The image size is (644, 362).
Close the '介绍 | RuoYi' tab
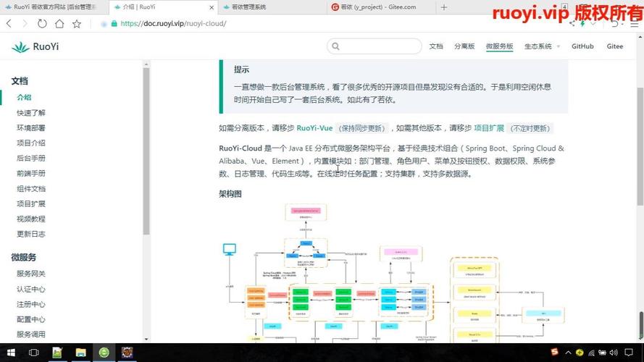pyautogui.click(x=212, y=7)
